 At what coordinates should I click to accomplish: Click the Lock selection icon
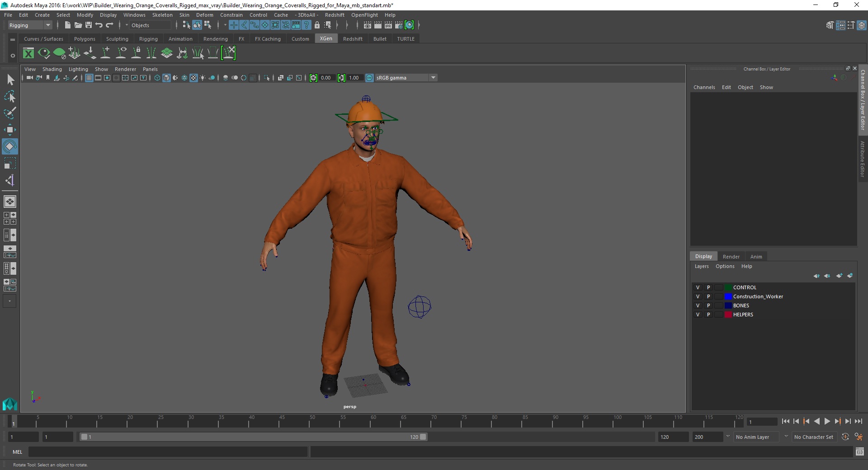click(317, 25)
